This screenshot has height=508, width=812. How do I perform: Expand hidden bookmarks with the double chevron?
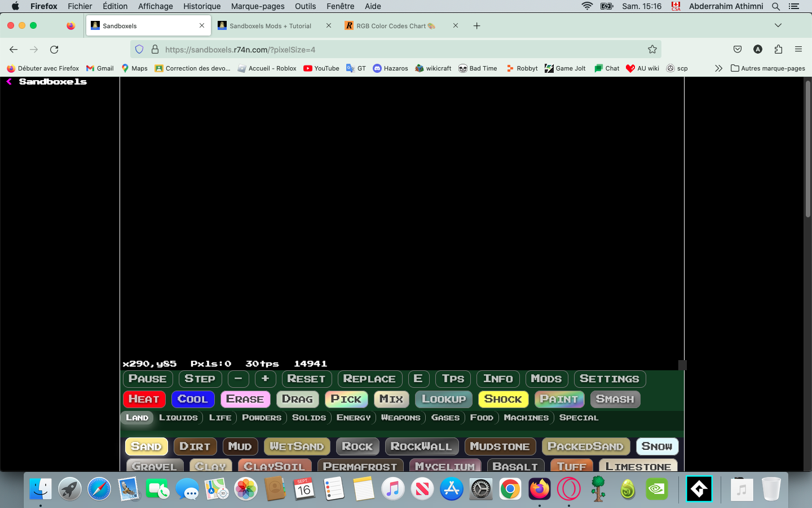(718, 68)
